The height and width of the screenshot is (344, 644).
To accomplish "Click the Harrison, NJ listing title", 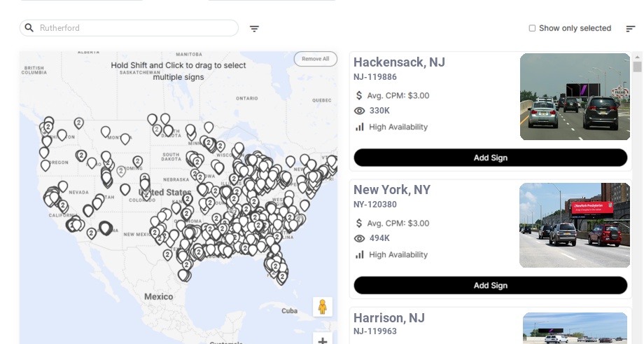I will point(389,317).
